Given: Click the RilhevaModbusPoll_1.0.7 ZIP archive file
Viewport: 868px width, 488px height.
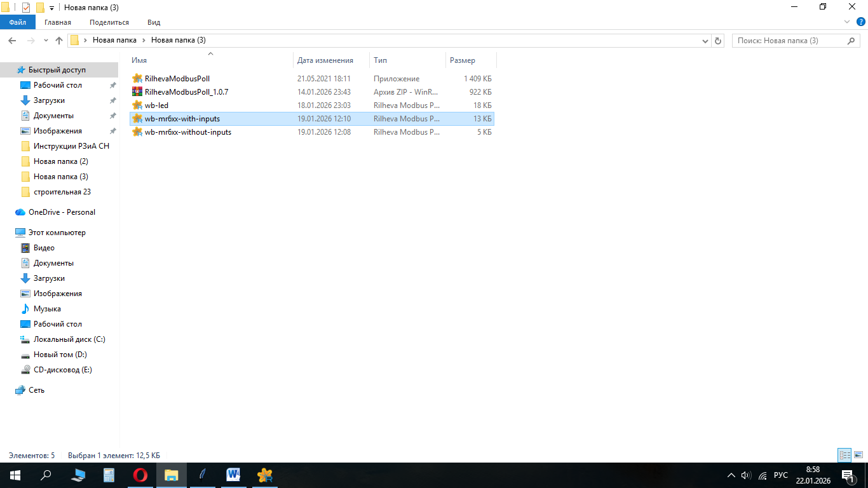Looking at the screenshot, I should (186, 92).
